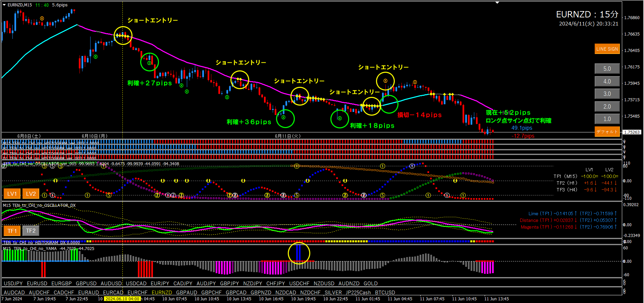Screen dimensions: 644x303
Task: Switch chart to USDJPY
Action: coord(13,284)
